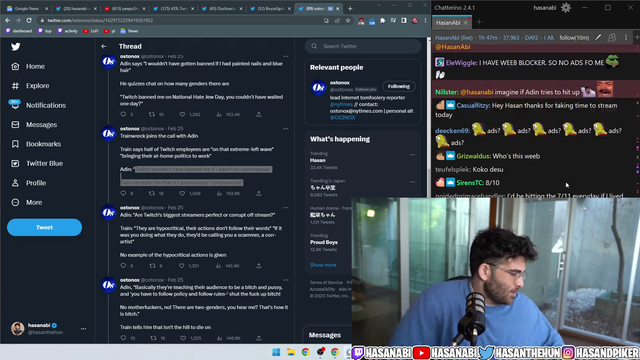
Task: Open Terms of Service footer link
Action: 326,282
